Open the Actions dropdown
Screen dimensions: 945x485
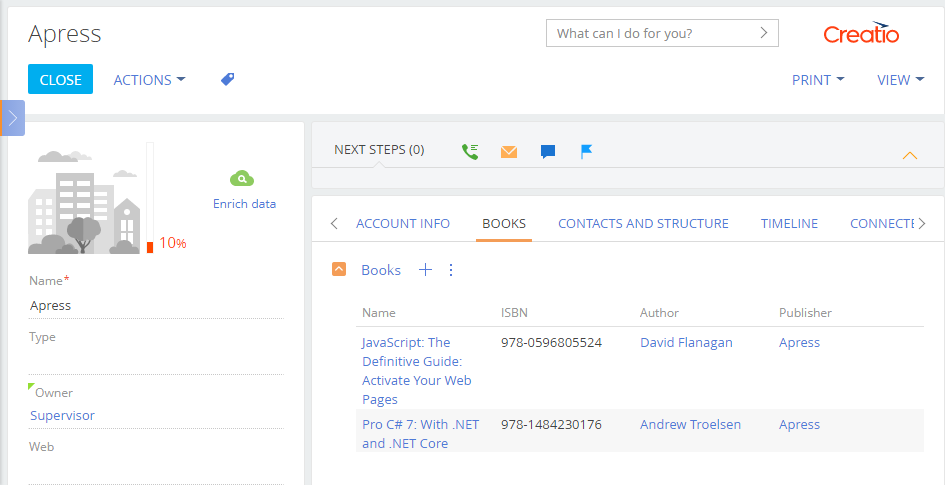pos(149,80)
